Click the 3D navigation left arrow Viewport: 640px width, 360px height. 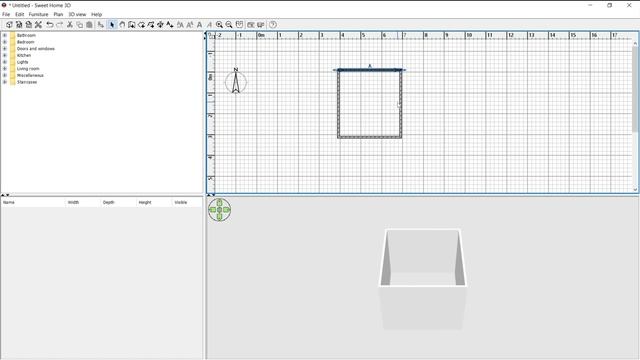(x=212, y=210)
